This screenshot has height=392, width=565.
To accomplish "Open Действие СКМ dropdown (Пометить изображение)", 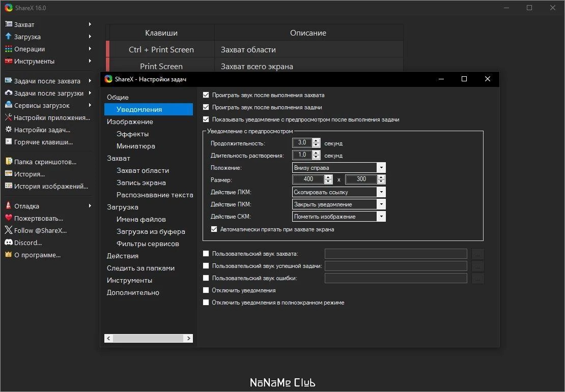I will click(338, 217).
